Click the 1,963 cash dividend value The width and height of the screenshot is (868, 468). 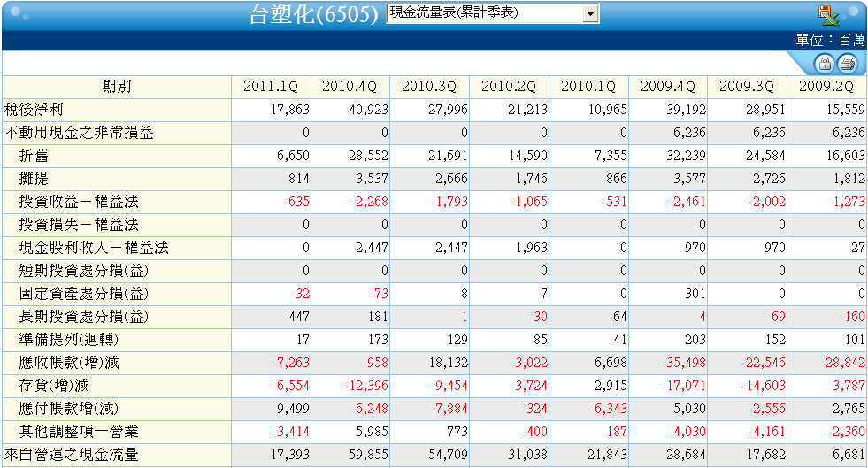coord(532,248)
